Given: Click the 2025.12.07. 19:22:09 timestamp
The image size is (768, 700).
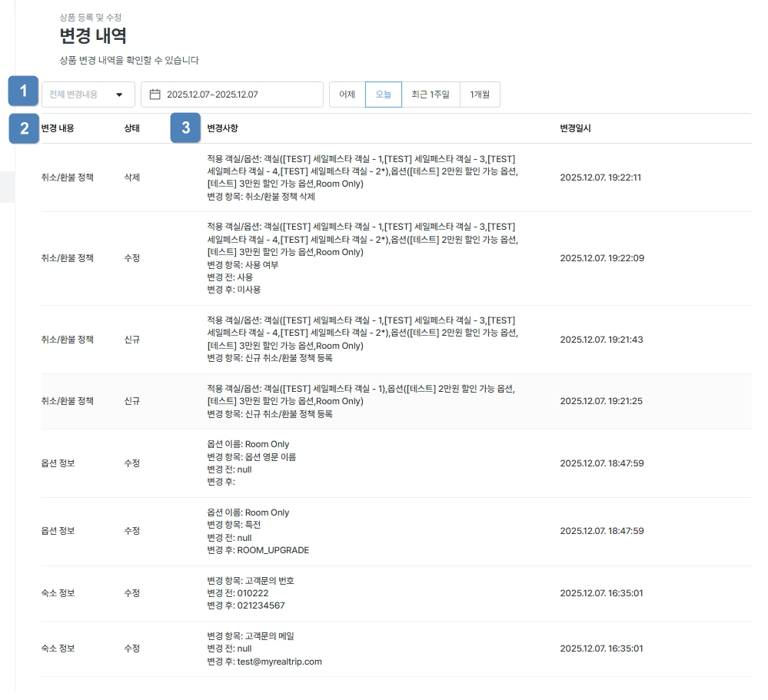Looking at the screenshot, I should tap(601, 258).
